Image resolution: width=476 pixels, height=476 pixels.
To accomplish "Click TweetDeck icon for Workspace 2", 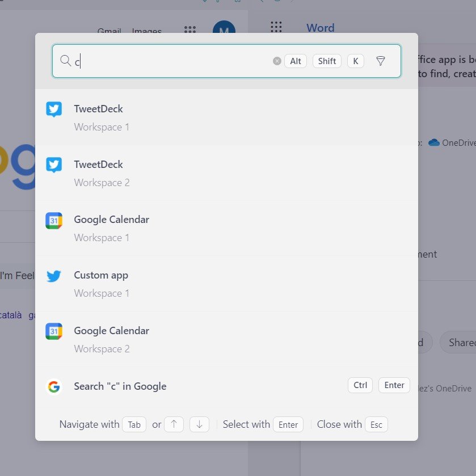I will [54, 165].
